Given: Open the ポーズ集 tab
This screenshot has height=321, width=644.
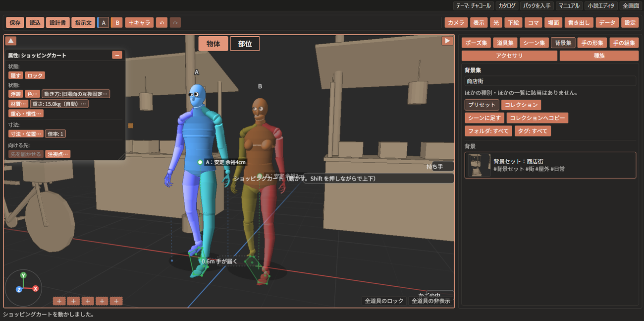Looking at the screenshot, I should click(x=476, y=43).
